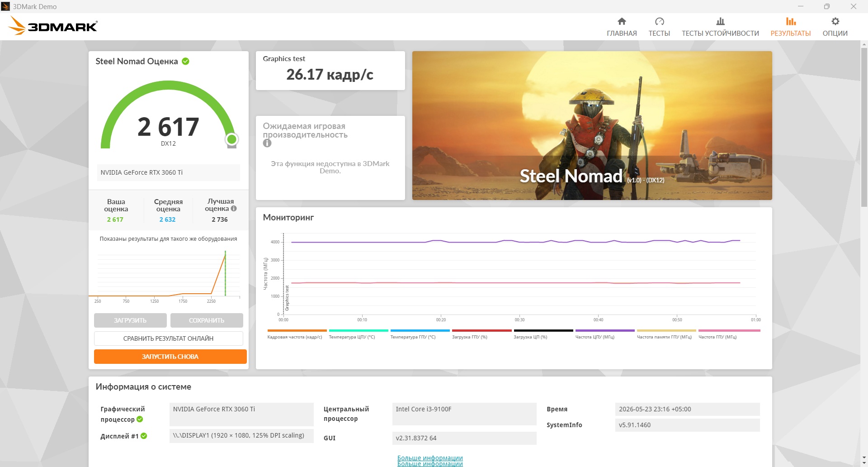
Task: Click the 3DMark logo in the header
Action: [x=53, y=26]
